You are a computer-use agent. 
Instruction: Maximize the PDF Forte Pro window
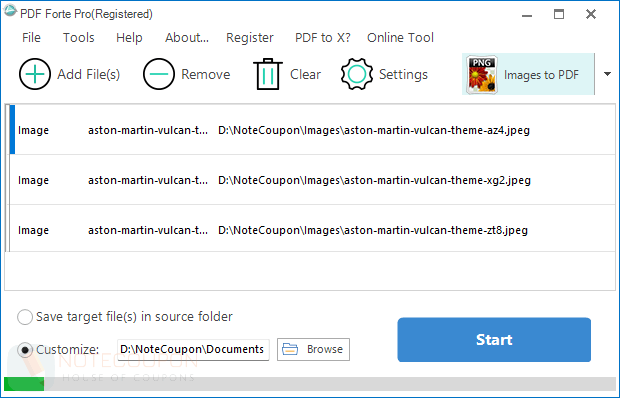[559, 14]
